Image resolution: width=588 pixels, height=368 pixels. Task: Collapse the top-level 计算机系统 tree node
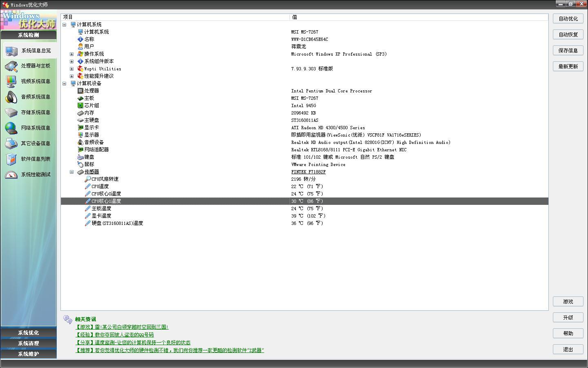pyautogui.click(x=65, y=25)
